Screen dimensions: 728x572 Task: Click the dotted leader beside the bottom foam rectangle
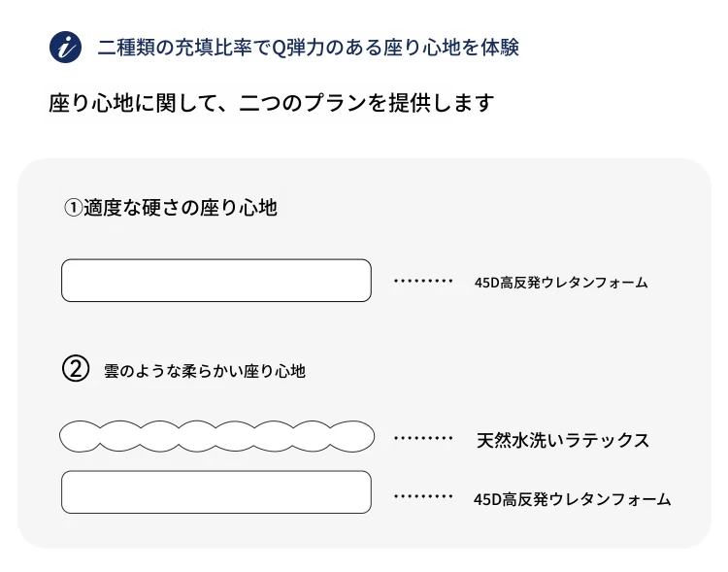(x=423, y=496)
